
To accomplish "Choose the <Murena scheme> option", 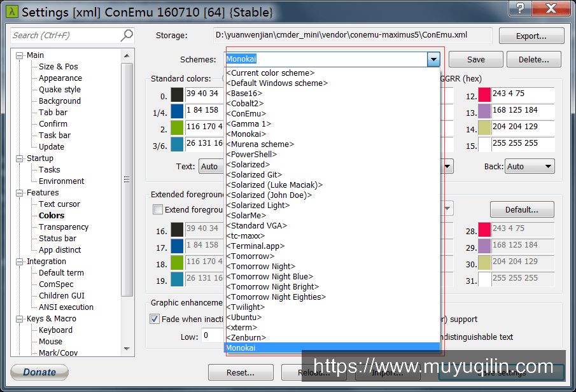I will pyautogui.click(x=260, y=144).
